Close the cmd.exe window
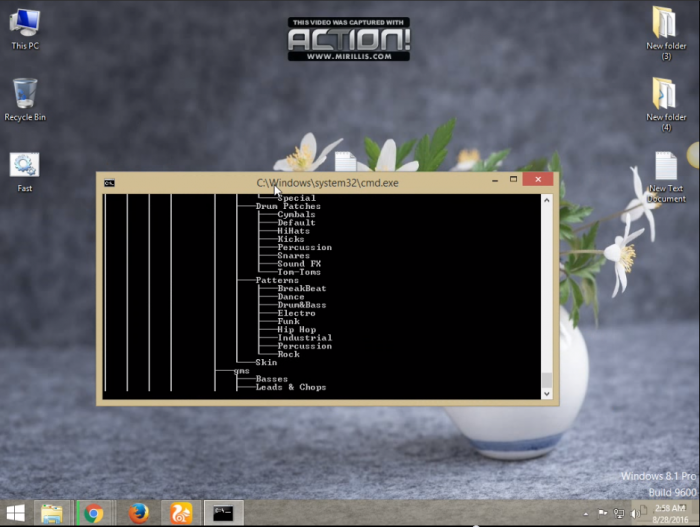Screen dimensions: 700x527 tap(538, 179)
